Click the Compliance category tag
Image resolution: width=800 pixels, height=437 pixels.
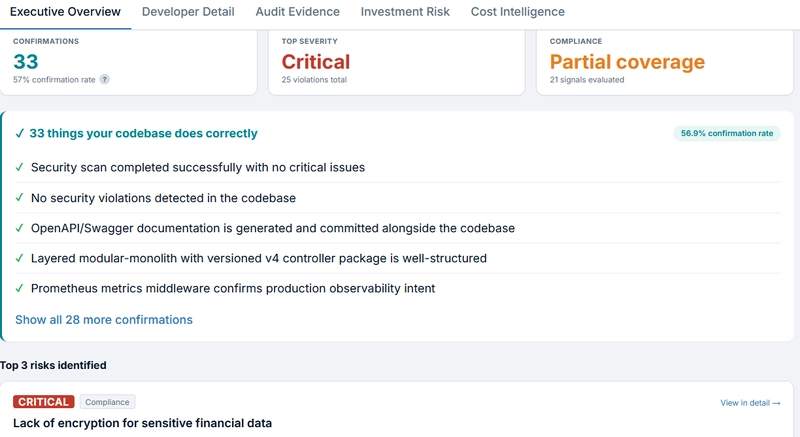pos(107,402)
